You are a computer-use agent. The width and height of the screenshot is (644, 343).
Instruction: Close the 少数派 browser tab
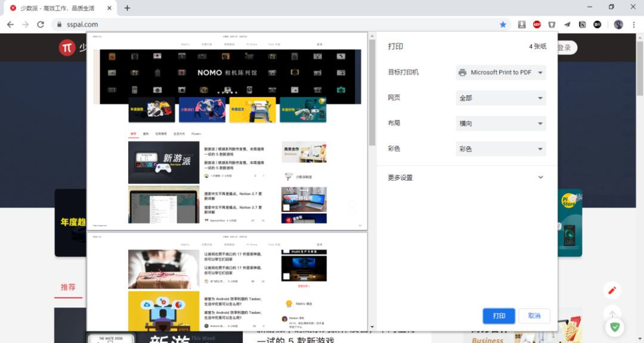(109, 8)
